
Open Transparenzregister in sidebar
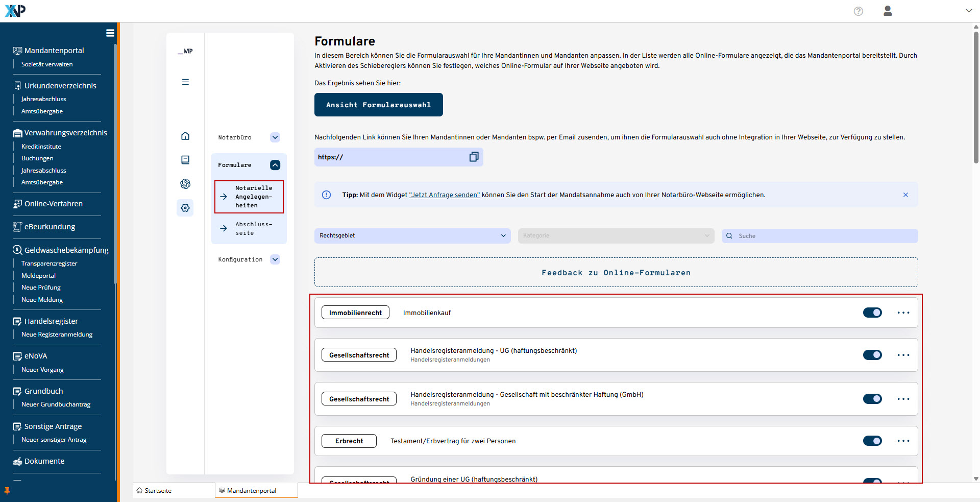pos(49,264)
